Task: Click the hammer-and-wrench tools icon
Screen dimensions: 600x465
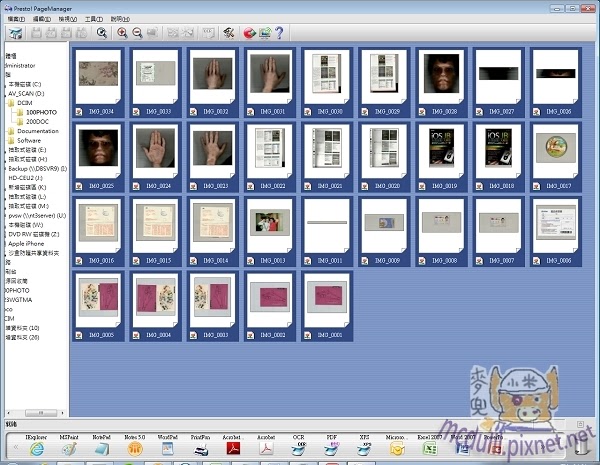Action: [228, 33]
